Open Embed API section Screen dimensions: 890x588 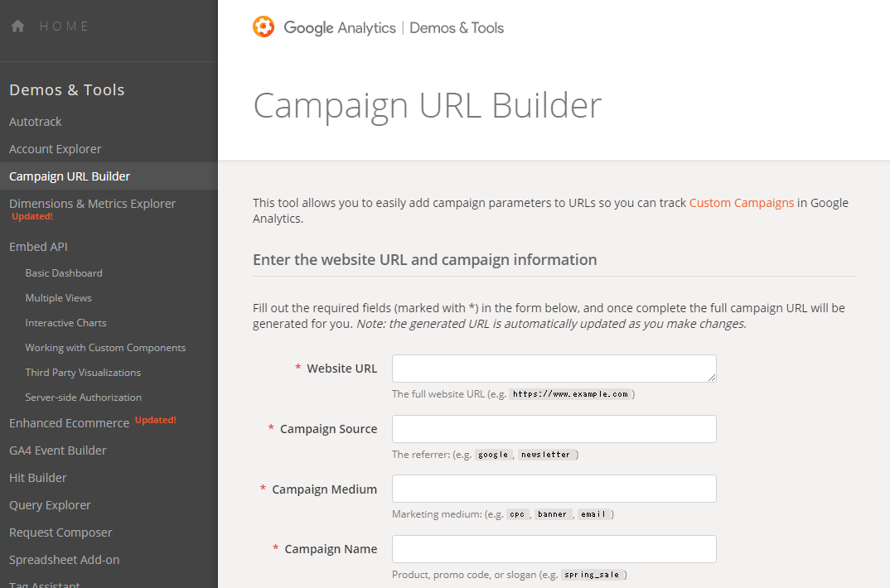pyautogui.click(x=38, y=247)
